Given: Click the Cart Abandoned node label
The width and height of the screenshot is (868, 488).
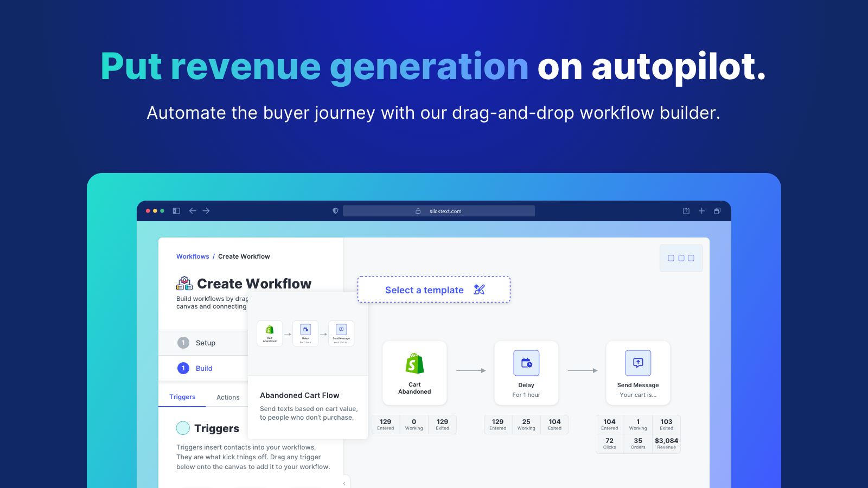Looking at the screenshot, I should pyautogui.click(x=414, y=388).
